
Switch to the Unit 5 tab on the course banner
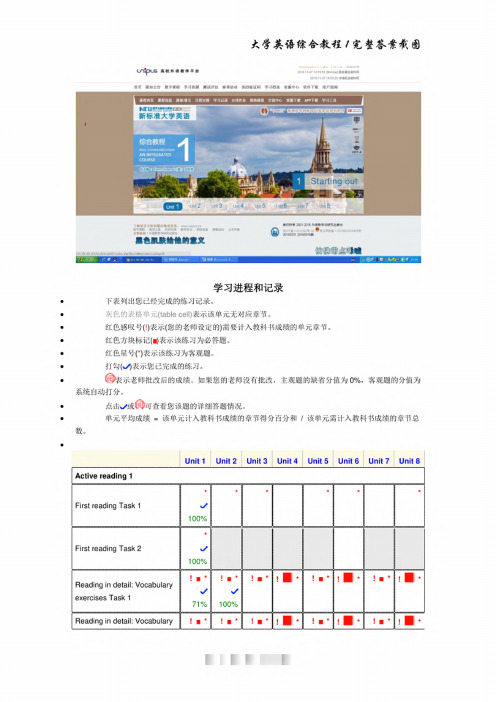260,206
